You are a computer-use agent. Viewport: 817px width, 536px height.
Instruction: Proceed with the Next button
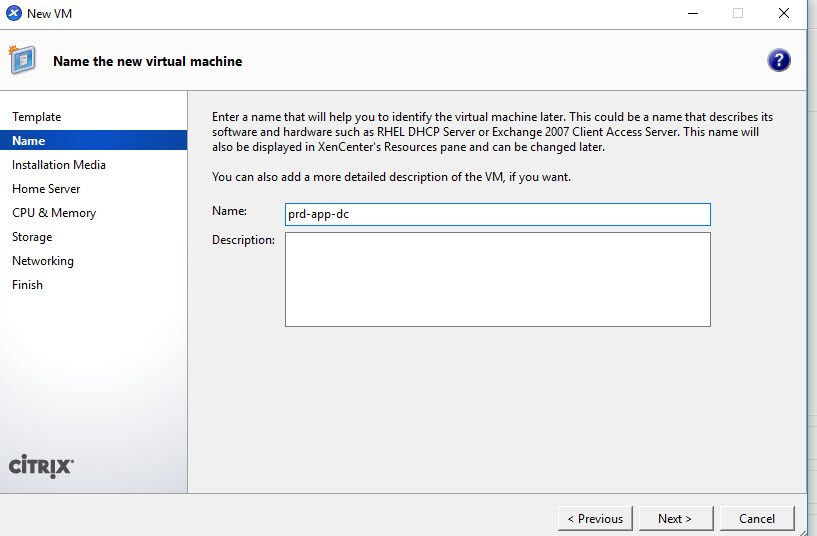click(674, 518)
